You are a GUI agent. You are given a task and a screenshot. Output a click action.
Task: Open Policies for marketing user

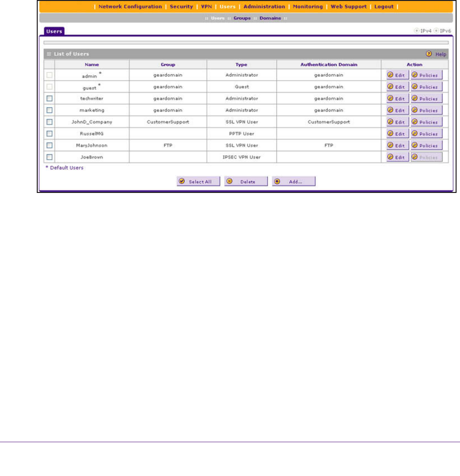[427, 110]
